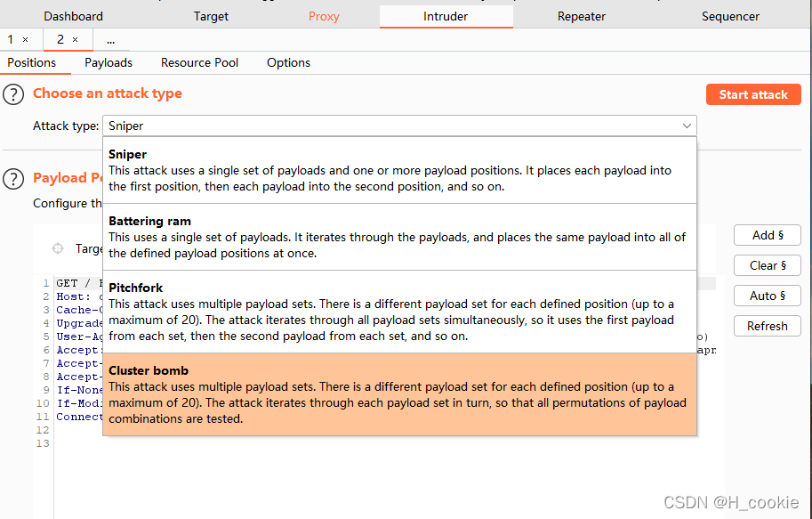This screenshot has height=519, width=812.
Task: Click the Connect header line 11
Action: [x=79, y=417]
